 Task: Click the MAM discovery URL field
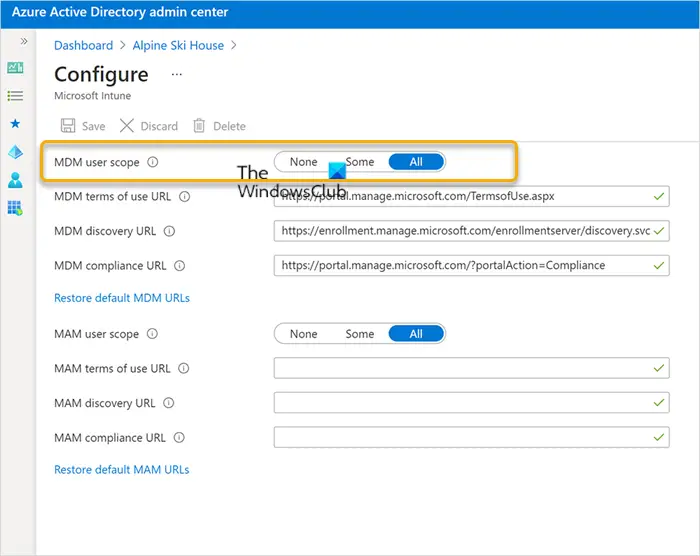click(471, 403)
